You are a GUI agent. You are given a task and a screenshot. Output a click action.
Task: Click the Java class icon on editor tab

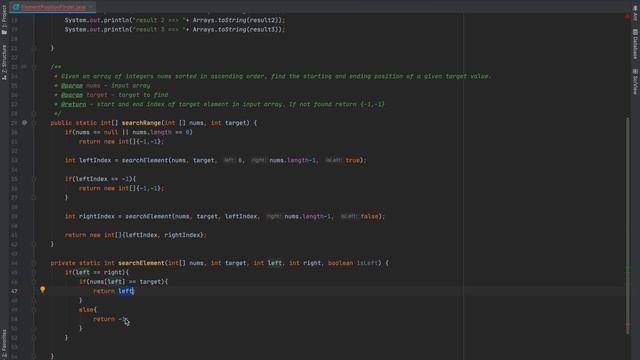(x=16, y=7)
